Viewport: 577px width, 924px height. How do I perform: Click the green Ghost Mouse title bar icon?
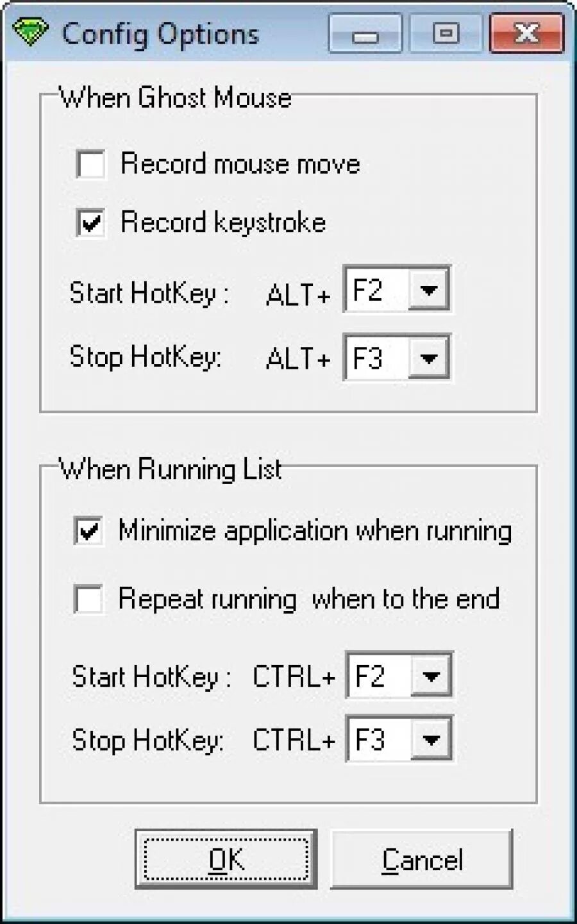29,33
